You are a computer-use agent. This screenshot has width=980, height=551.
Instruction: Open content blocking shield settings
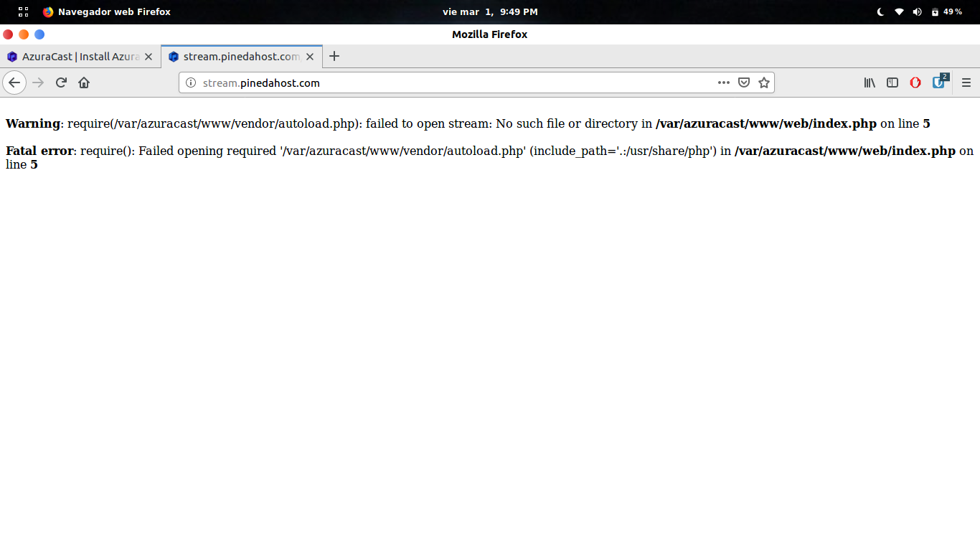pos(744,83)
